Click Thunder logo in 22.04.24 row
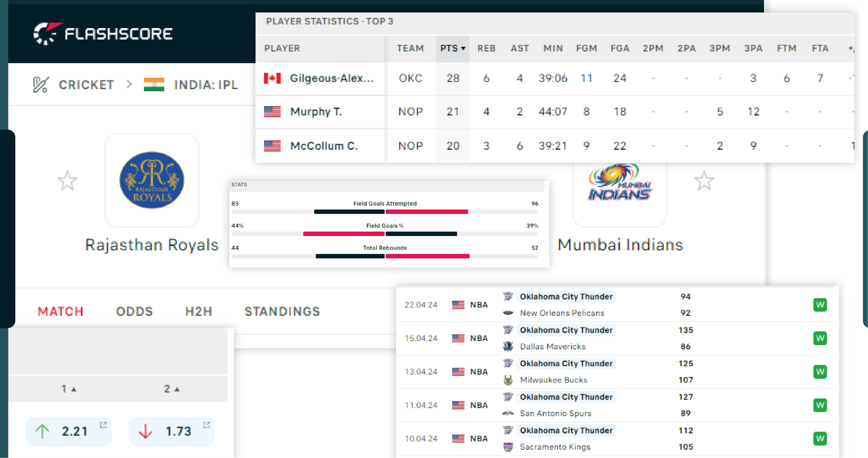The width and height of the screenshot is (868, 458). click(508, 297)
